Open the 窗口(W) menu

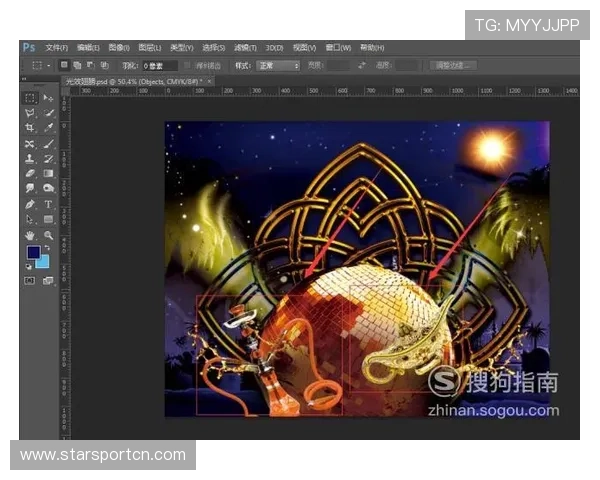[x=338, y=48]
